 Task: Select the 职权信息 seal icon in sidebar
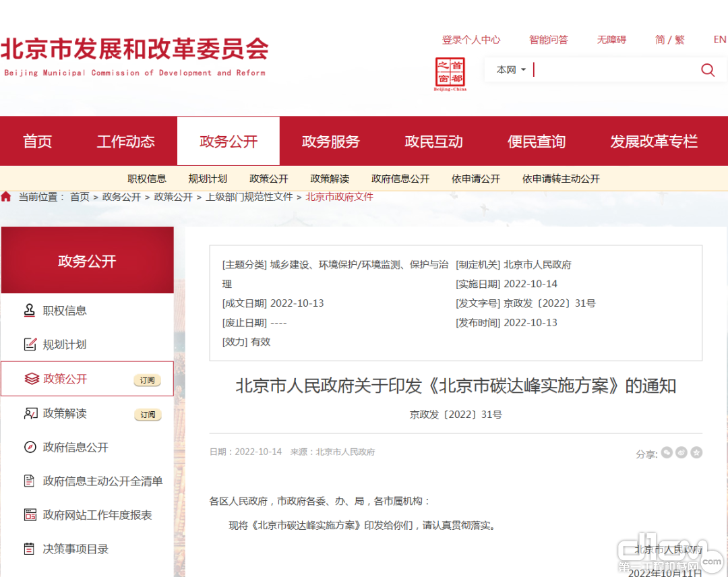[30, 310]
